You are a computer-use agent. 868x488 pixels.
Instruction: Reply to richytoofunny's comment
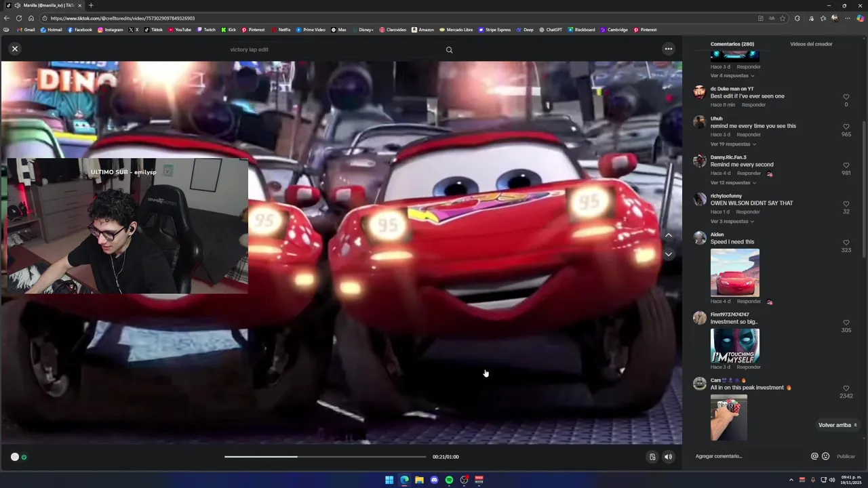748,212
